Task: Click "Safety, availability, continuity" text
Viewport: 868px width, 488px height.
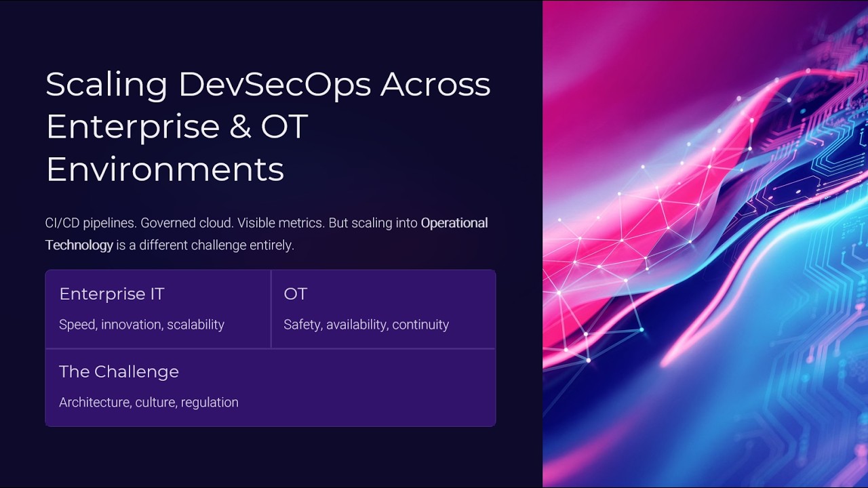Action: pyautogui.click(x=366, y=325)
